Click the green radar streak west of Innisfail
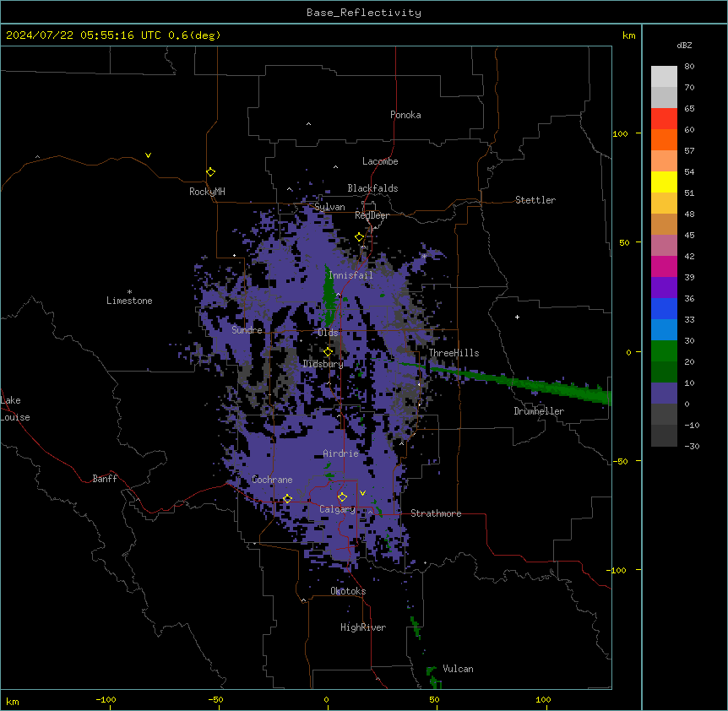The width and height of the screenshot is (728, 711). pos(329,296)
